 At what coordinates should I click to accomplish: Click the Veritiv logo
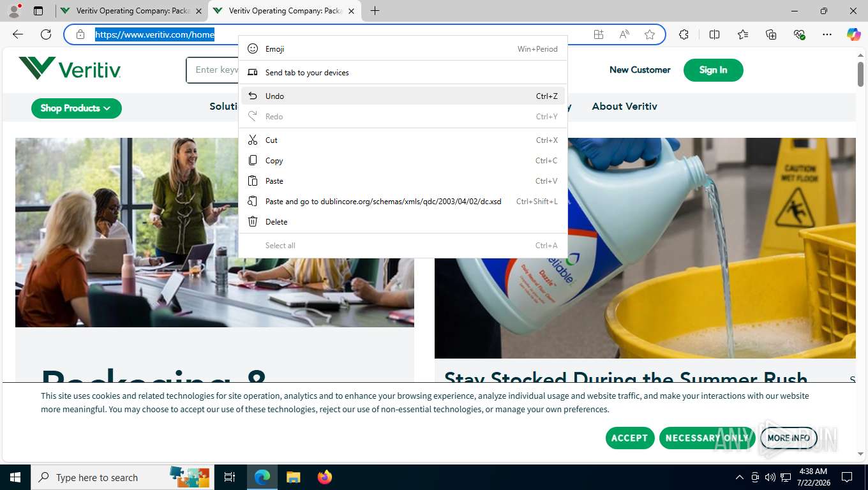tap(70, 68)
